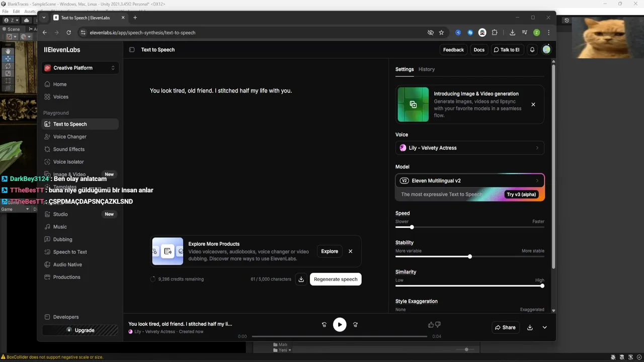Download audio from the player bar
Image resolution: width=644 pixels, height=362 pixels.
pyautogui.click(x=530, y=327)
